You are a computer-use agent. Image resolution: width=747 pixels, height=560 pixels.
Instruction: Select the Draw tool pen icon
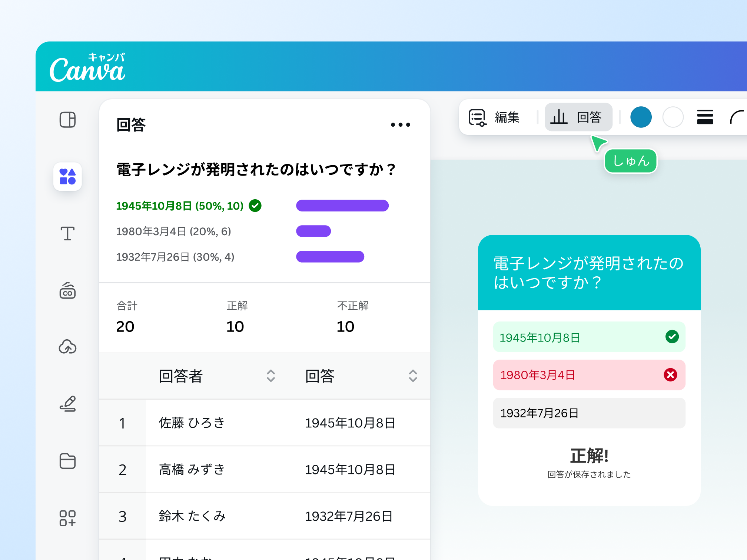coord(67,404)
